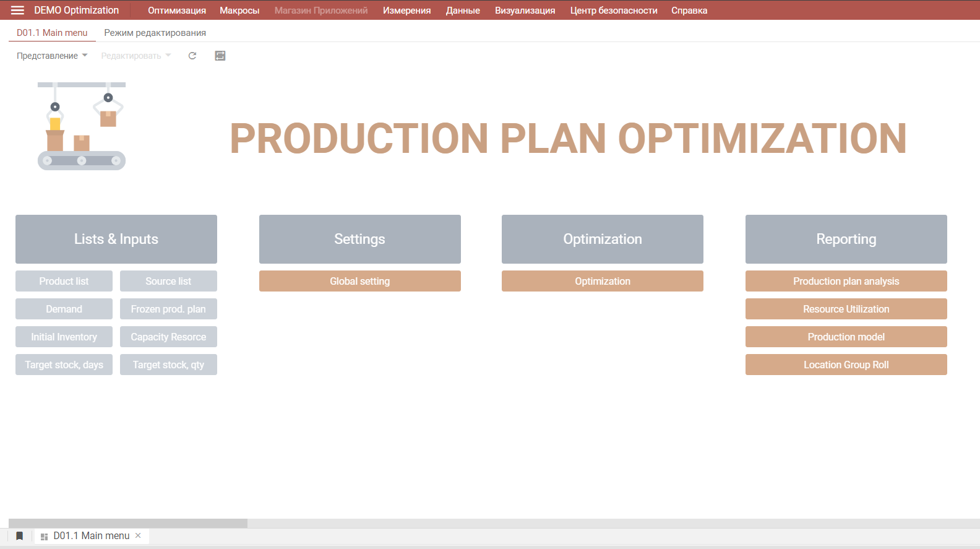980x549 pixels.
Task: Open the Данные menu
Action: [x=463, y=11]
